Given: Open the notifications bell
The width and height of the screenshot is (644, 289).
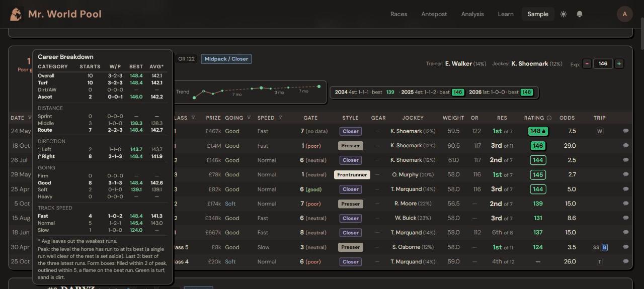Looking at the screenshot, I should (580, 14).
